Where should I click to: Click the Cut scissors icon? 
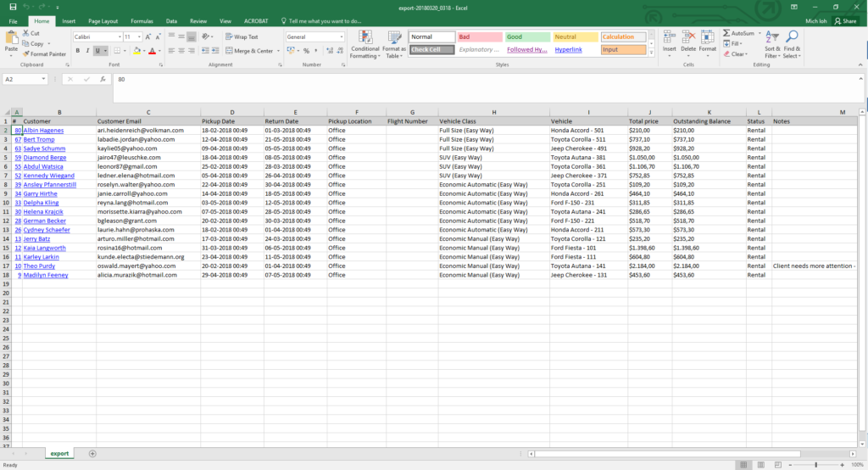(25, 33)
